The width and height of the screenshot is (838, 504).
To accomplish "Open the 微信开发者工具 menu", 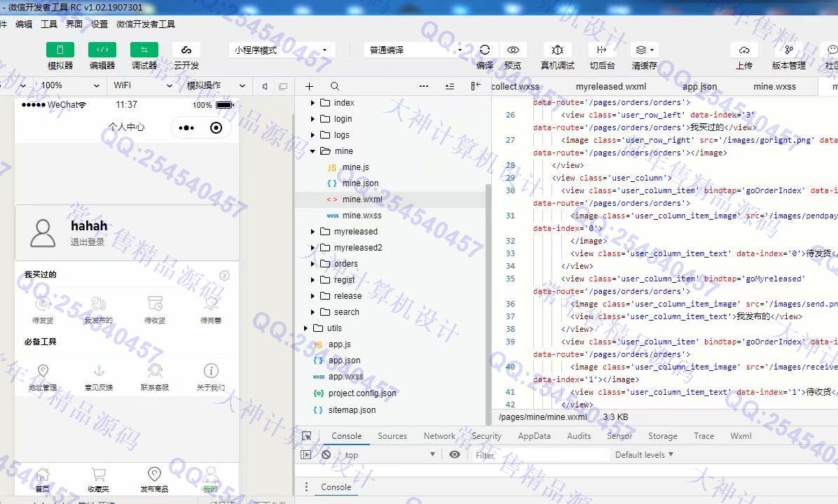I will tap(145, 24).
